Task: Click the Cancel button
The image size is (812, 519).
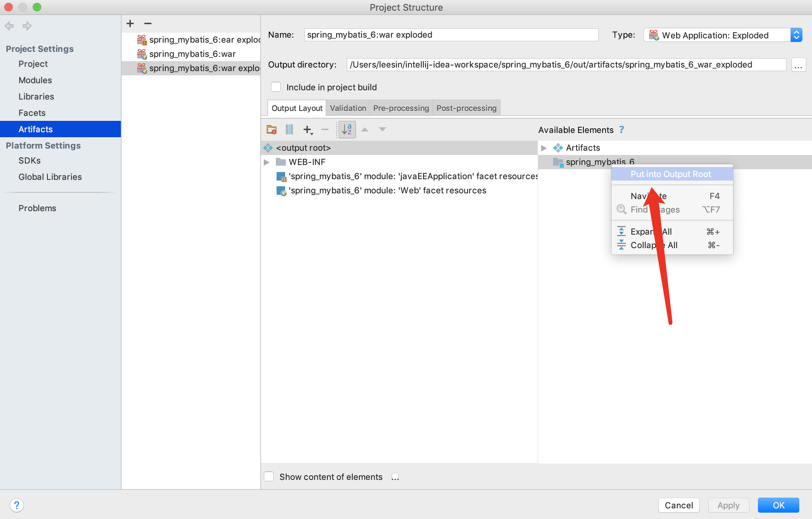Action: 678,505
